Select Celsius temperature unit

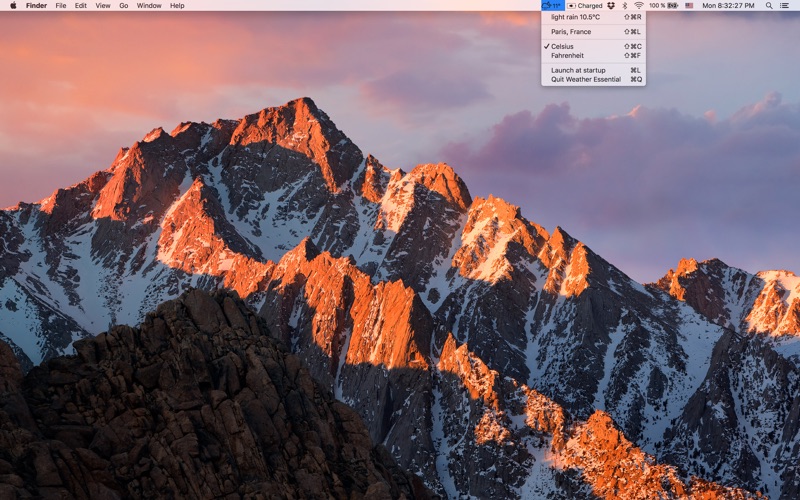593,46
